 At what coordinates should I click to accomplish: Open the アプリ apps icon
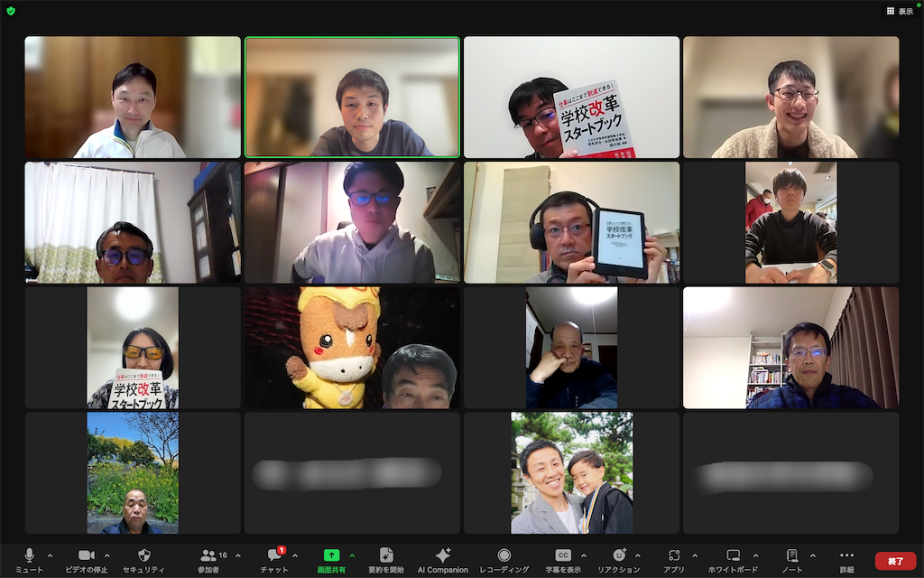[x=674, y=555]
